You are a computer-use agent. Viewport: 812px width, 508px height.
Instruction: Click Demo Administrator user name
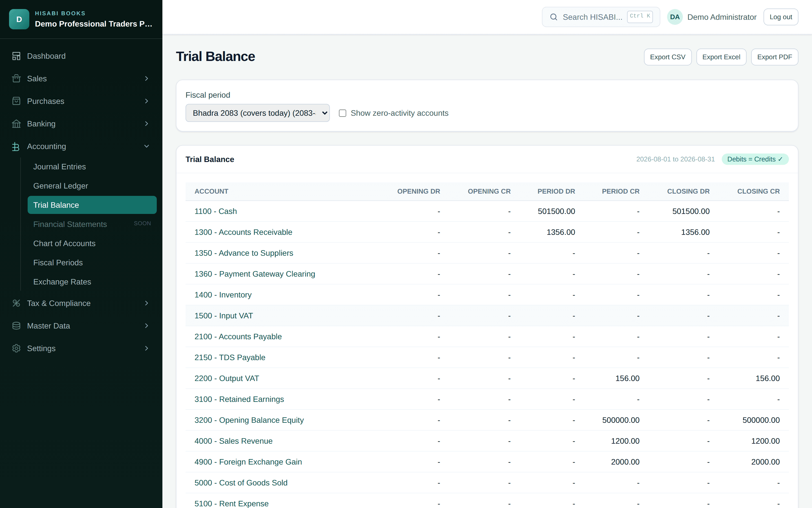click(722, 17)
